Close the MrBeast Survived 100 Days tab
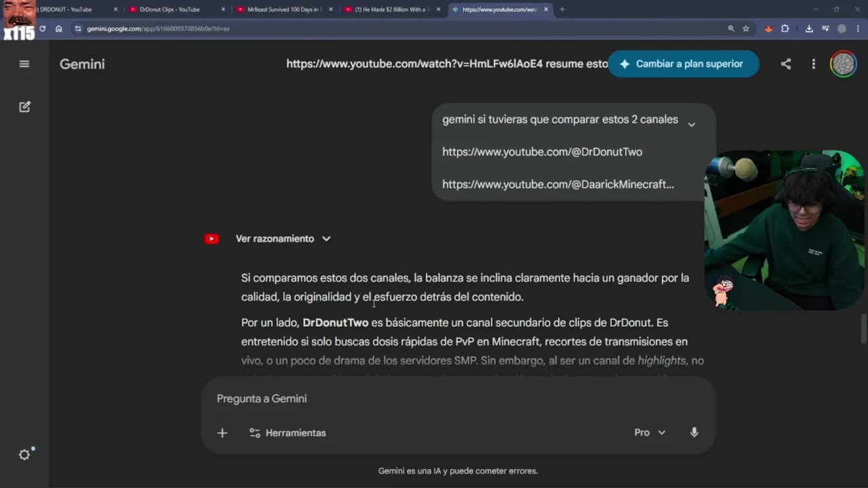868x488 pixels. coord(331,9)
